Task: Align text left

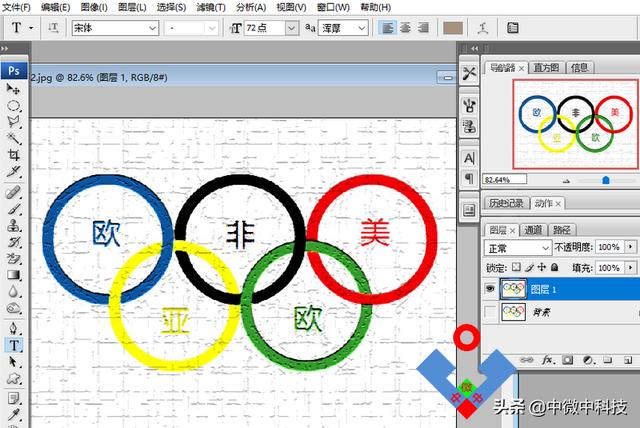Action: (387, 28)
